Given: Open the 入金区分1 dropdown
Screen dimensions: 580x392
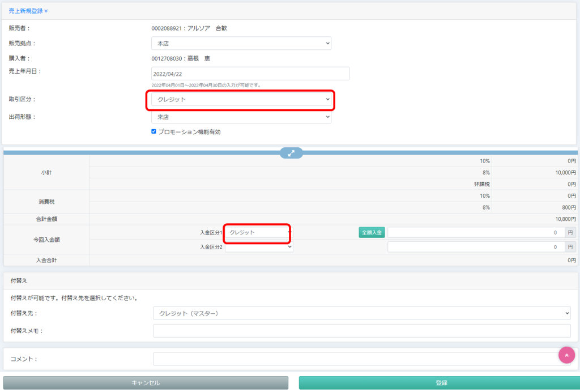Looking at the screenshot, I should coord(258,232).
